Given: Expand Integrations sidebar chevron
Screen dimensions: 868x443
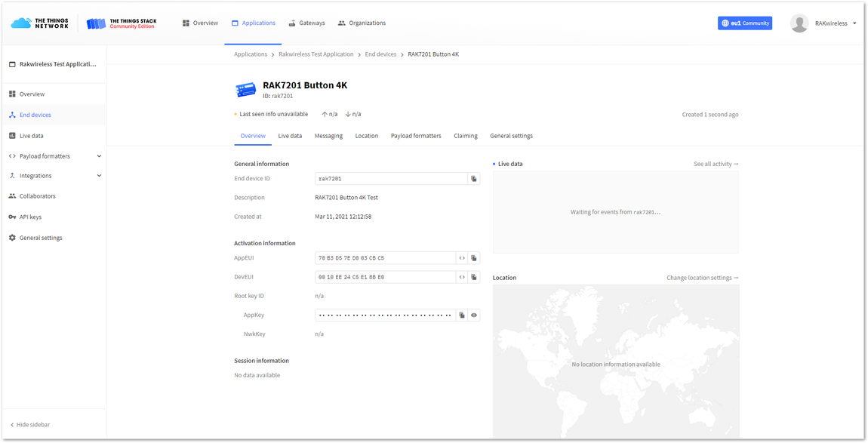Looking at the screenshot, I should click(x=99, y=176).
